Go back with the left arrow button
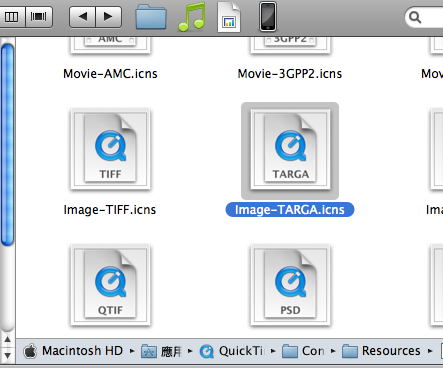This screenshot has width=443, height=368. click(x=82, y=17)
